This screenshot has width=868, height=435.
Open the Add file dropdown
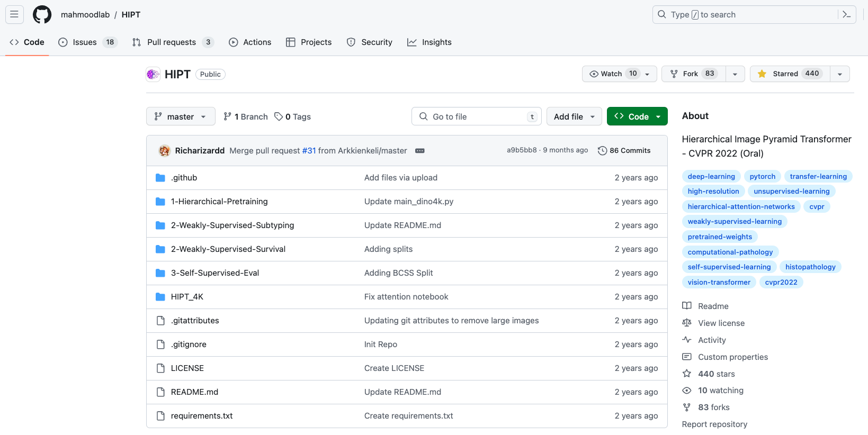click(x=574, y=116)
